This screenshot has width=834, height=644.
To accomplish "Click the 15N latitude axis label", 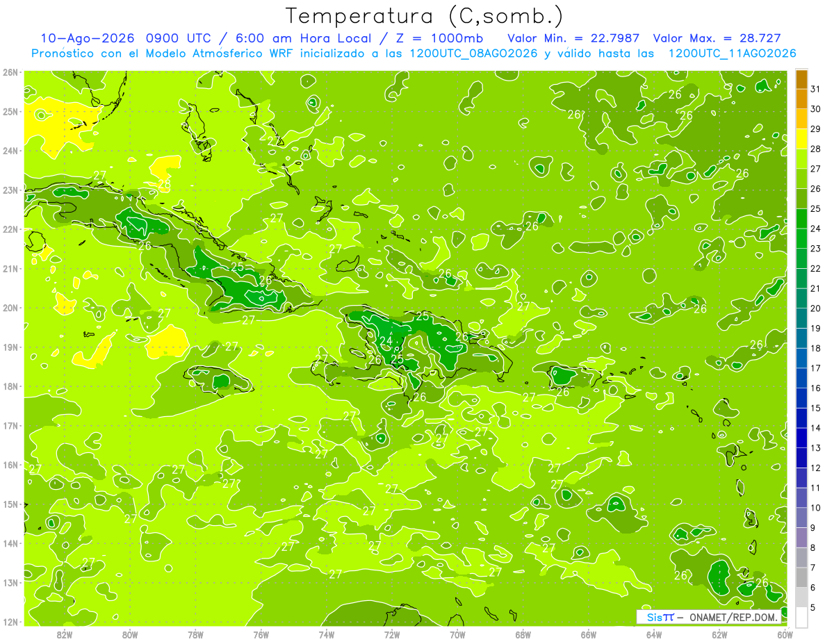I will (x=10, y=504).
